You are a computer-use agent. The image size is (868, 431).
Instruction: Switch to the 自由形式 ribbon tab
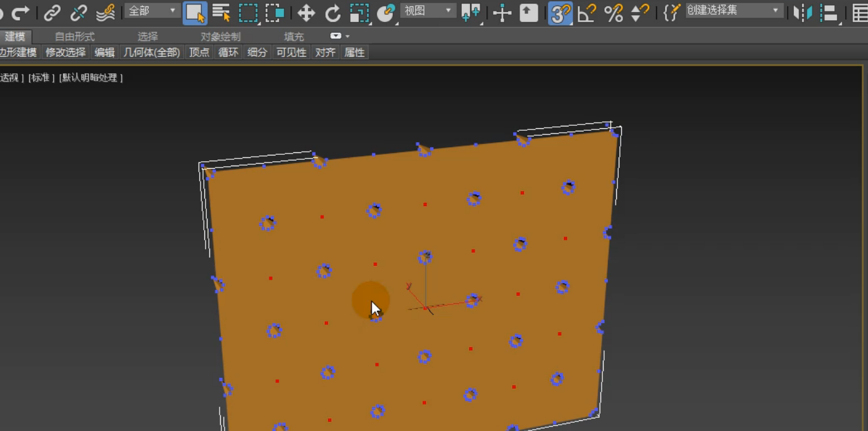coord(75,37)
